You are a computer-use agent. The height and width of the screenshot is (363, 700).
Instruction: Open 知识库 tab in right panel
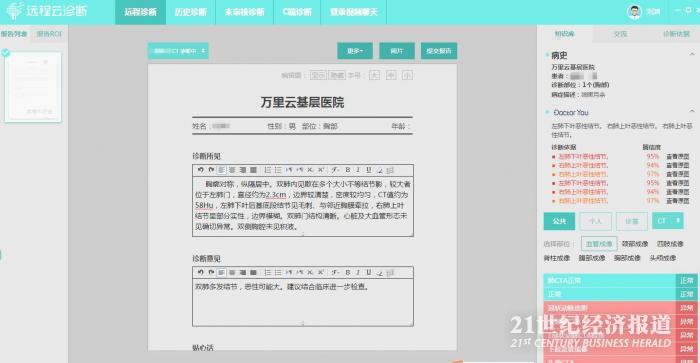[565, 34]
